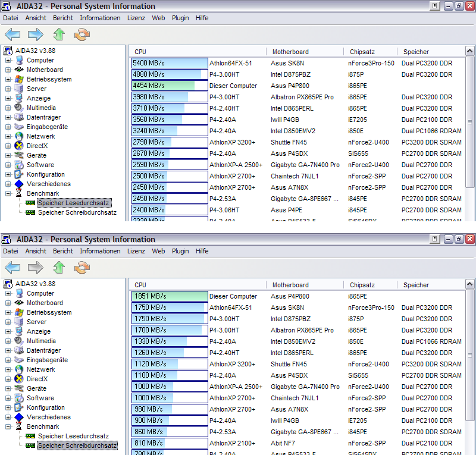Select Konfiguration icon in lower window tree
This screenshot has height=455, width=476.
[19, 407]
